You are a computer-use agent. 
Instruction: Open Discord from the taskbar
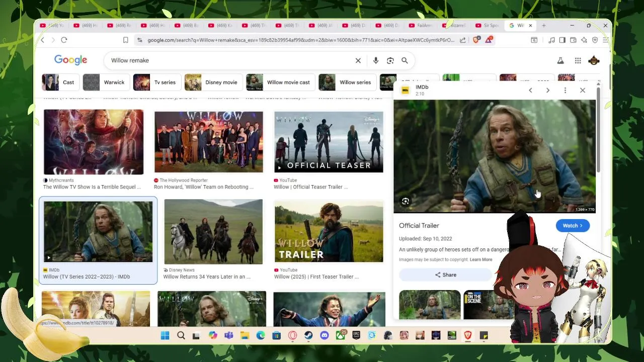325,335
